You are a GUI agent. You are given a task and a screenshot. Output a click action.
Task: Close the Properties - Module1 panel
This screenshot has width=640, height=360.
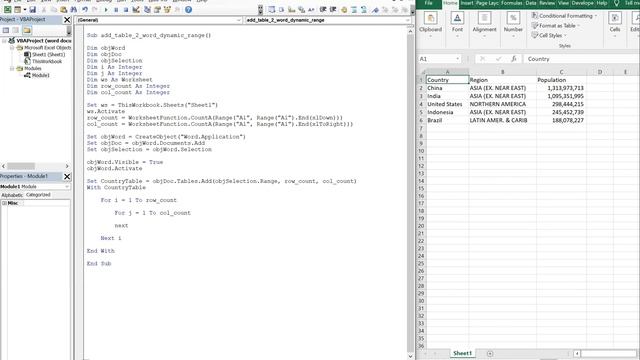point(67,176)
